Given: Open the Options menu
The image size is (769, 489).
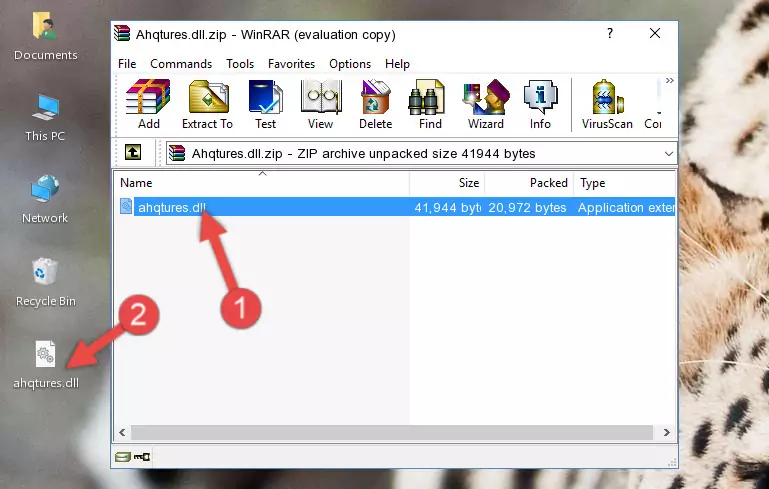Looking at the screenshot, I should tap(350, 64).
